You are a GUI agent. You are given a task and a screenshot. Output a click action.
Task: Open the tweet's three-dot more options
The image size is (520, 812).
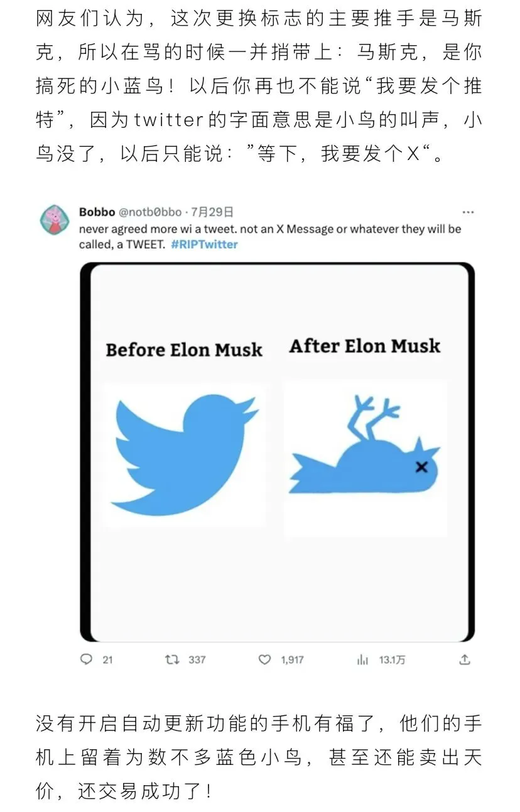pos(468,213)
